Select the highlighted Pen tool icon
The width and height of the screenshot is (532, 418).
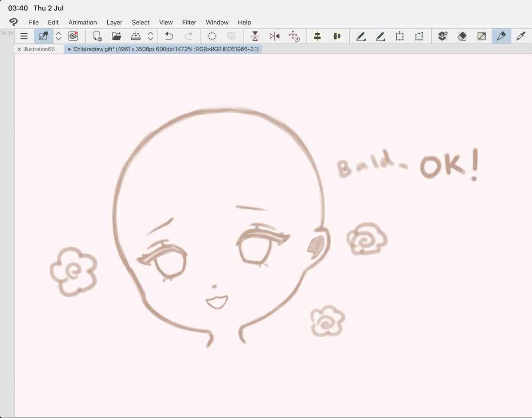point(501,36)
